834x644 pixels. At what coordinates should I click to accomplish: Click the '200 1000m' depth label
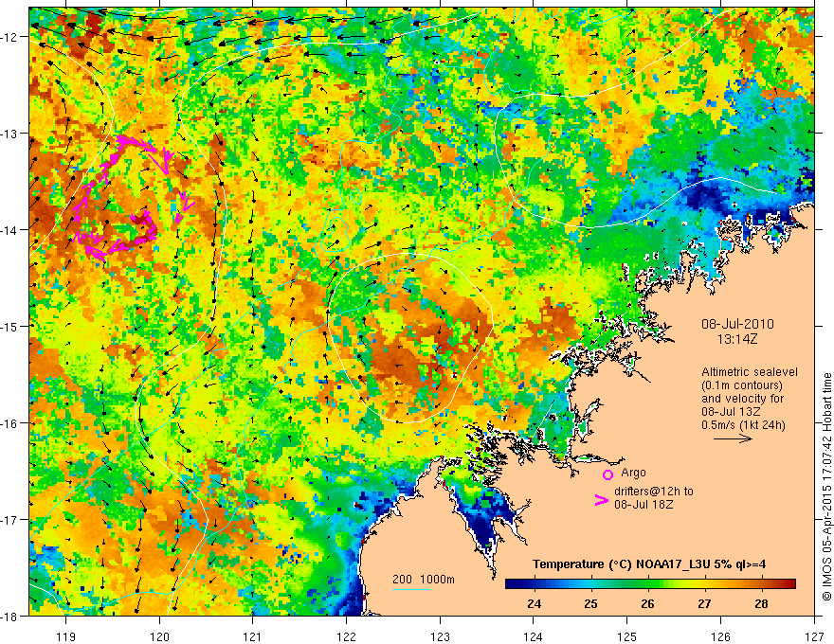click(x=424, y=580)
